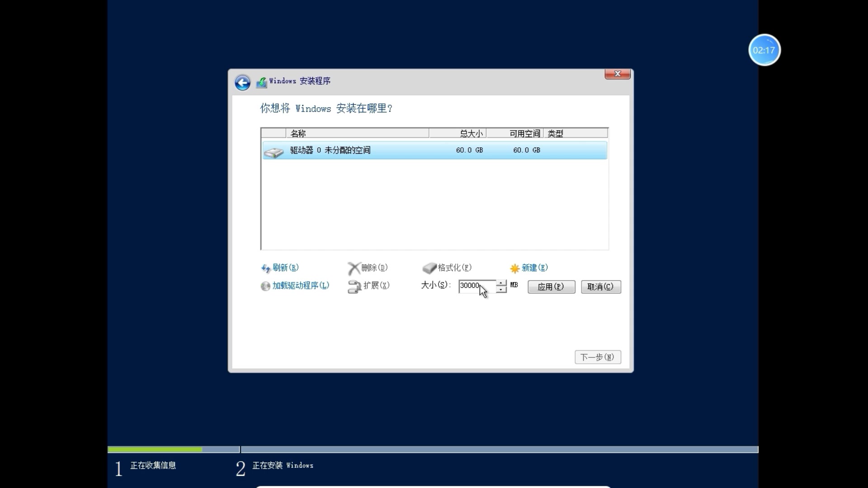Click the 总大小 column header
This screenshot has height=488, width=868.
pyautogui.click(x=458, y=133)
